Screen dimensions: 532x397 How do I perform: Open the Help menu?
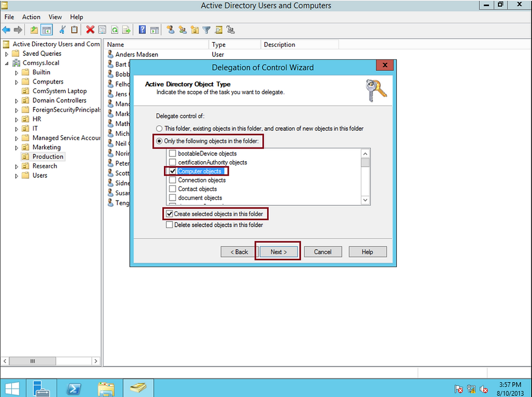click(76, 17)
